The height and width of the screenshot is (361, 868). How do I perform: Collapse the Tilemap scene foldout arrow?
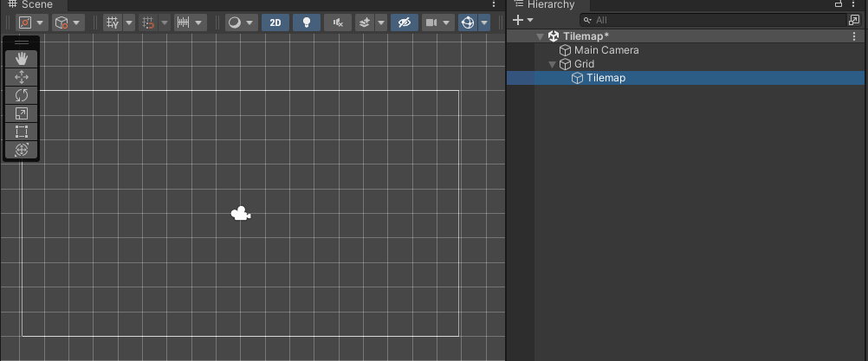[541, 36]
